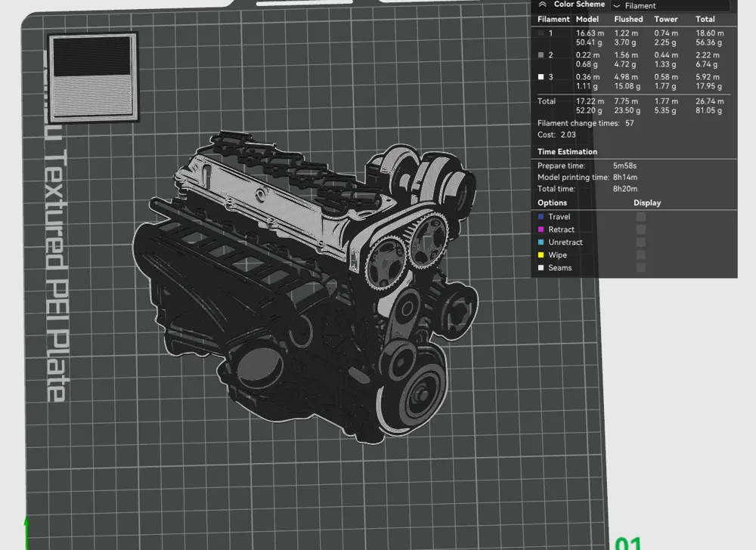Click the Total column header

pos(705,19)
